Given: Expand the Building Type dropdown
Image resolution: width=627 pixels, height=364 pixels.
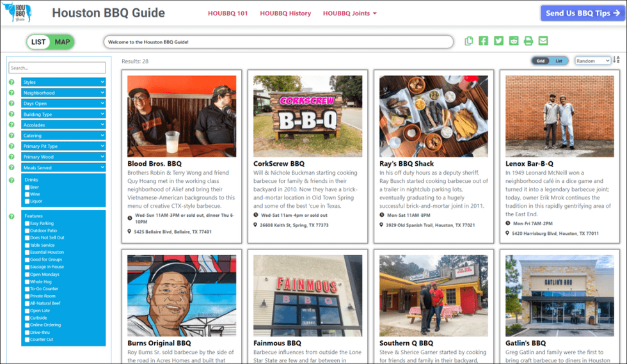Looking at the screenshot, I should tap(63, 114).
